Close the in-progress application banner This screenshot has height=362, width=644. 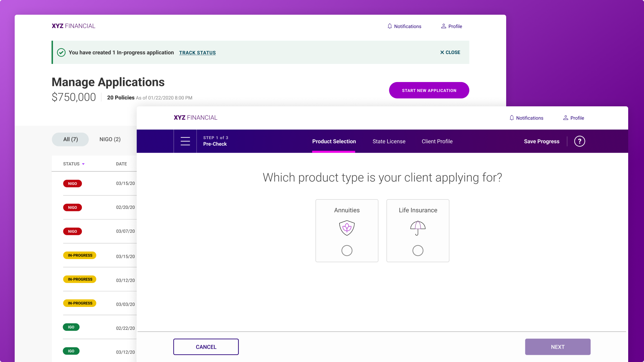[450, 52]
